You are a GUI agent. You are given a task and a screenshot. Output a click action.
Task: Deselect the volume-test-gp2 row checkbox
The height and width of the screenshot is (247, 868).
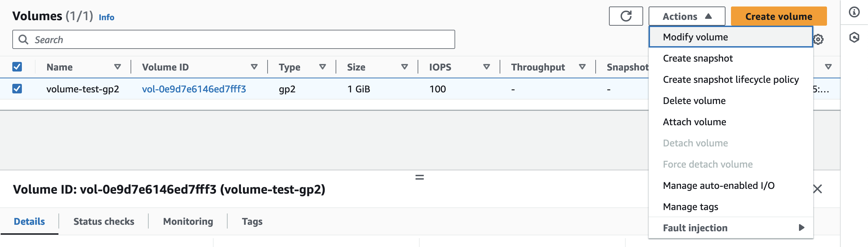point(17,89)
